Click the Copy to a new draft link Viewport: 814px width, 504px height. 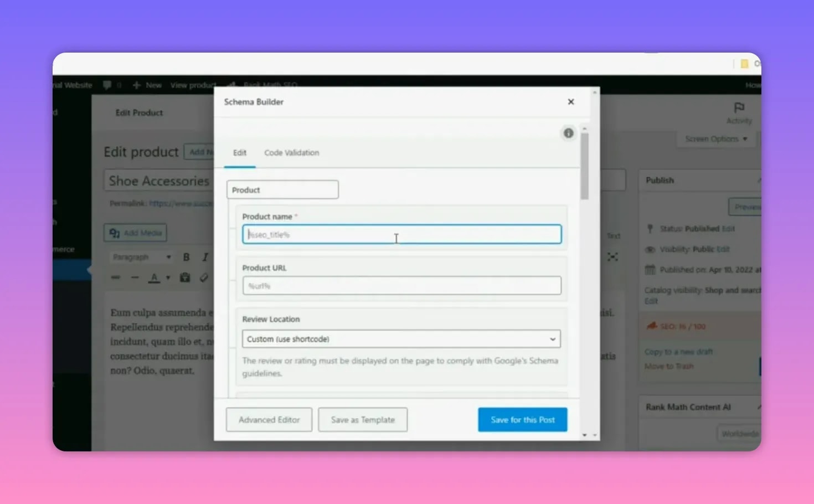[x=678, y=351]
